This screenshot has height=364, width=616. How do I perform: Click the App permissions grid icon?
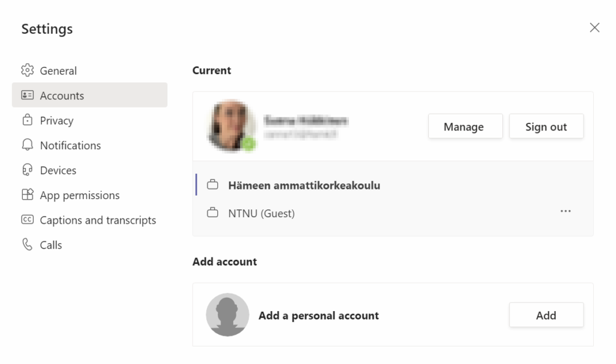pyautogui.click(x=28, y=194)
